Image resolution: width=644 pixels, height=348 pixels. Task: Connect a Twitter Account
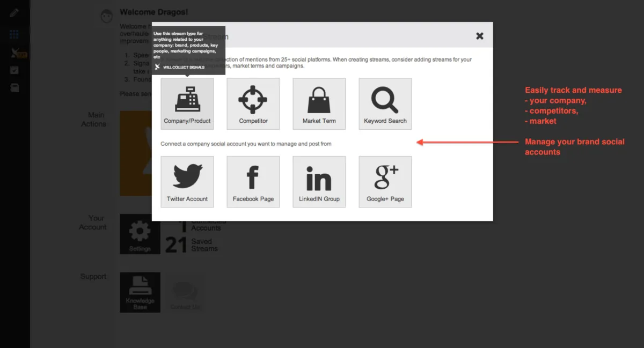click(x=187, y=182)
